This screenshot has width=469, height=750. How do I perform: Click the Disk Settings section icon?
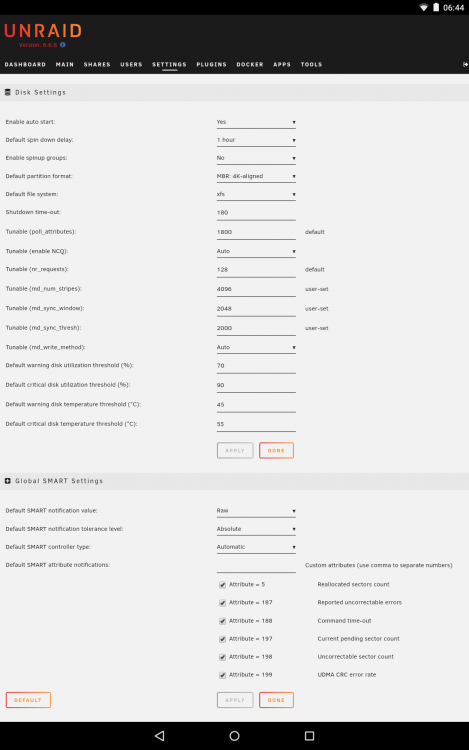point(8,92)
